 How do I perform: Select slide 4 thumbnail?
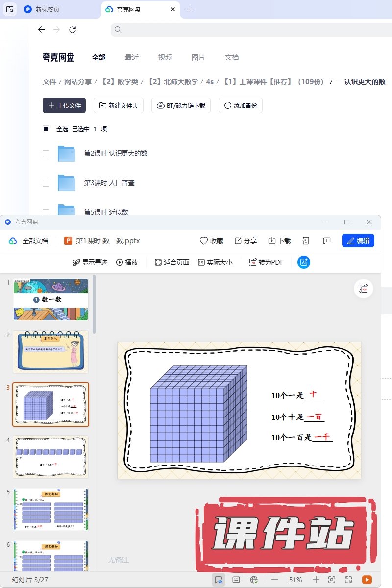pyautogui.click(x=51, y=457)
